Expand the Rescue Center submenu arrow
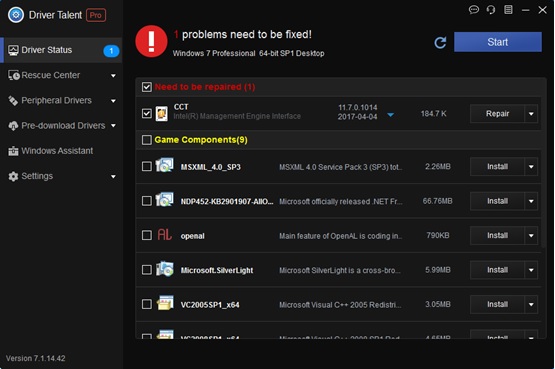The width and height of the screenshot is (555, 369). [113, 76]
